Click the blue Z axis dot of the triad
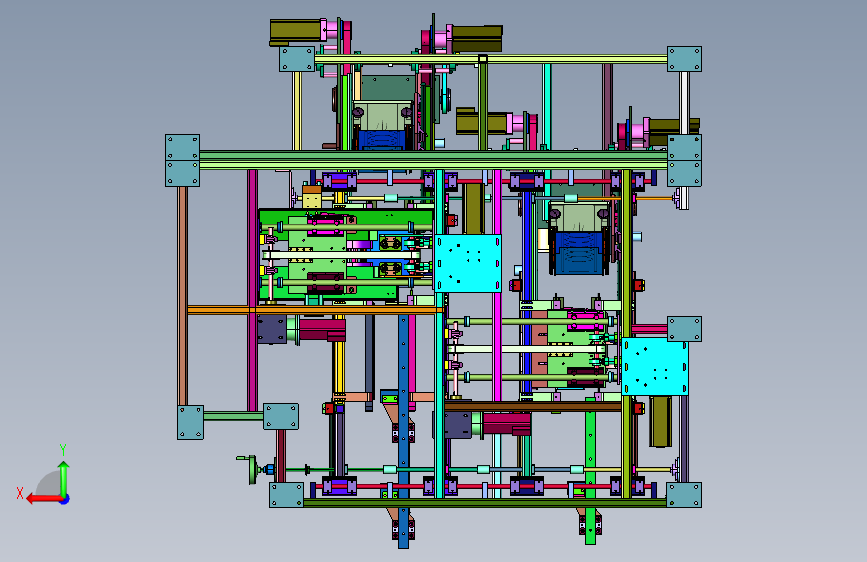867x562 pixels. point(65,499)
